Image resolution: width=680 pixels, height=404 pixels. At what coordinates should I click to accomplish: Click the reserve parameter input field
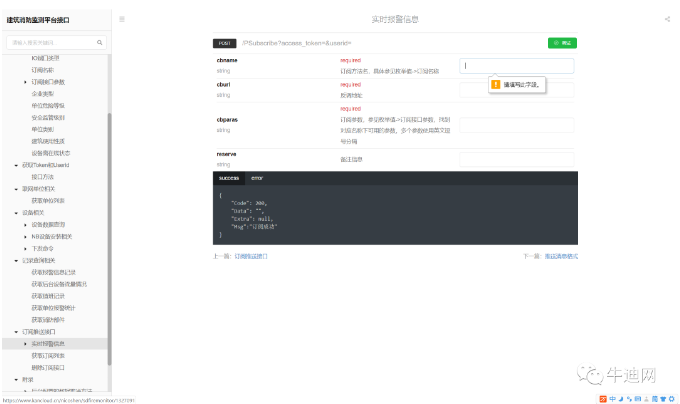point(517,159)
